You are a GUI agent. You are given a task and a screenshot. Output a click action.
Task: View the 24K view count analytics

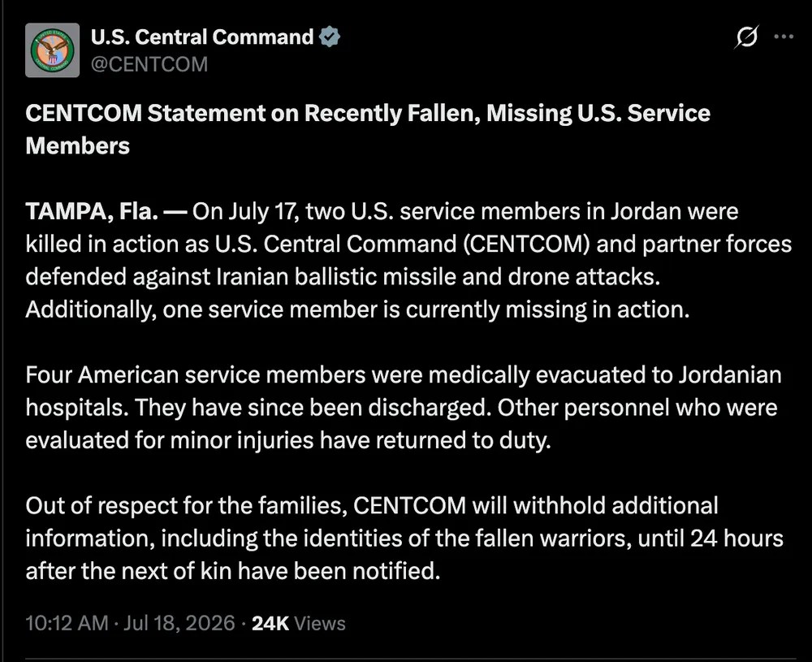coord(270,623)
